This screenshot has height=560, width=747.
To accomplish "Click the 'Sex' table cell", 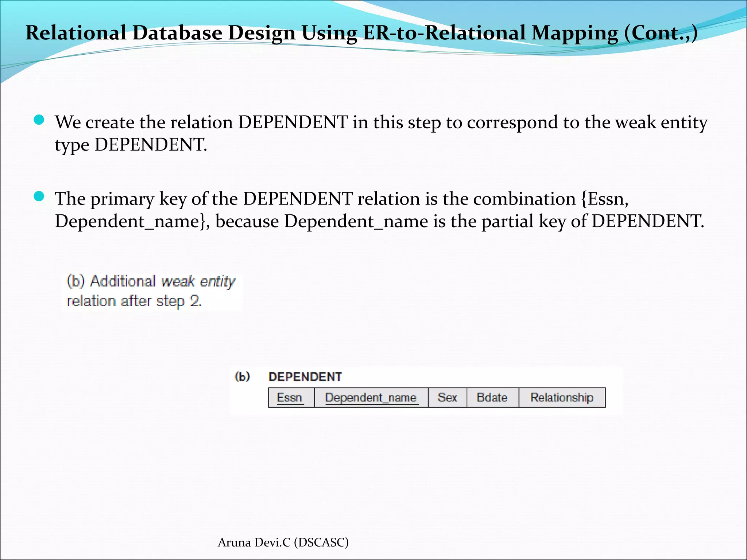I will click(x=447, y=397).
